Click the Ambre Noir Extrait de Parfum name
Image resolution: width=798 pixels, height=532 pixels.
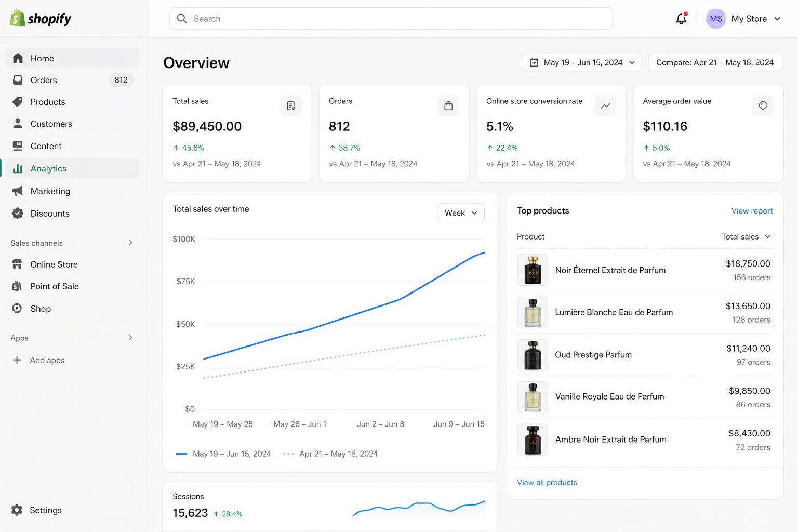(x=610, y=440)
